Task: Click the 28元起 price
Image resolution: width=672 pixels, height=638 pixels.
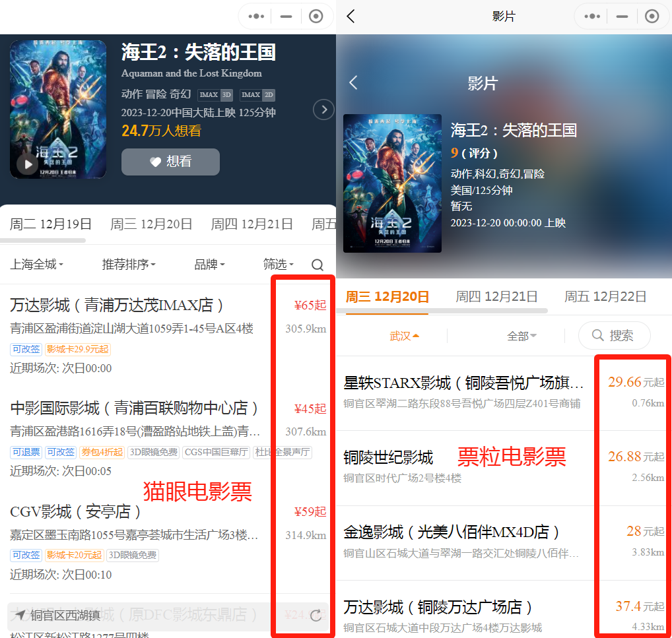Action: click(645, 531)
